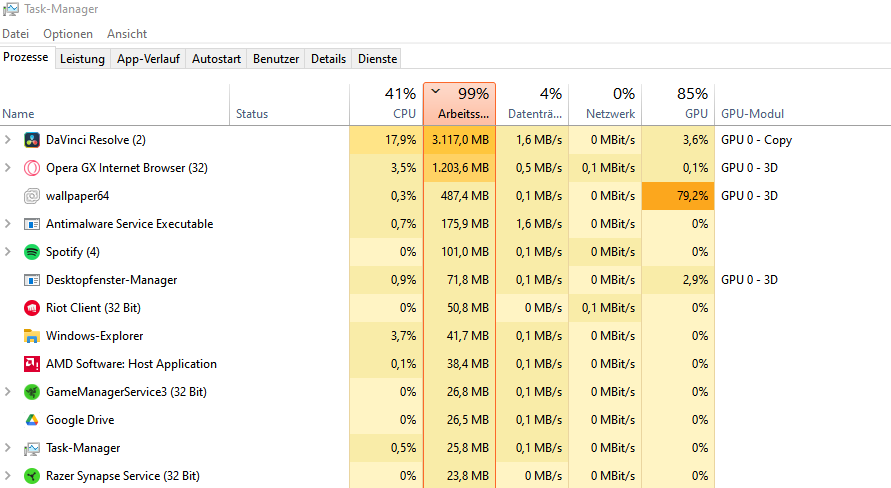Click the 3,7% CPU cell for Windows-Explorer
Screen dimensions: 891x488
coord(386,336)
